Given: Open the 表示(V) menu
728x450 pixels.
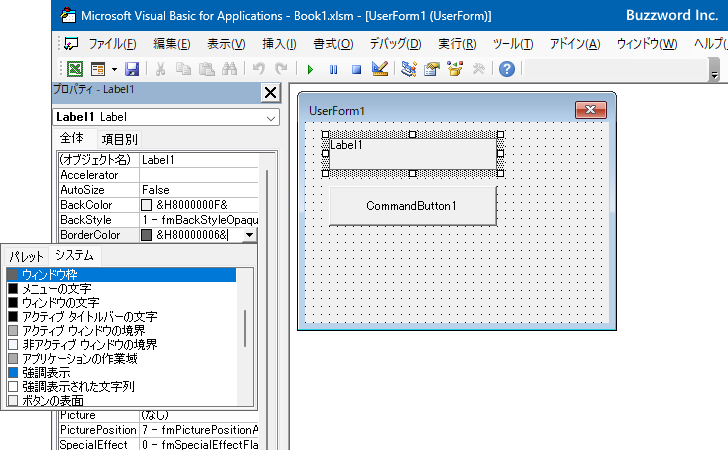Looking at the screenshot, I should [x=226, y=44].
